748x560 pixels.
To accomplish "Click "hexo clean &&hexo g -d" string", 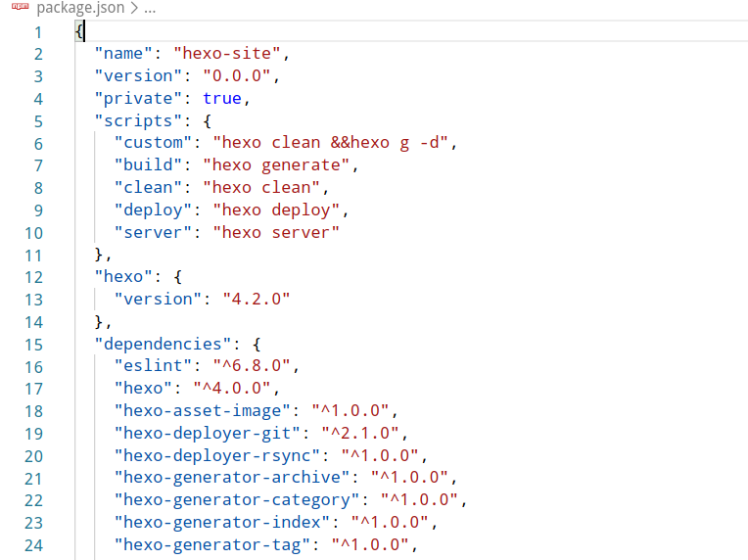I will [x=331, y=143].
